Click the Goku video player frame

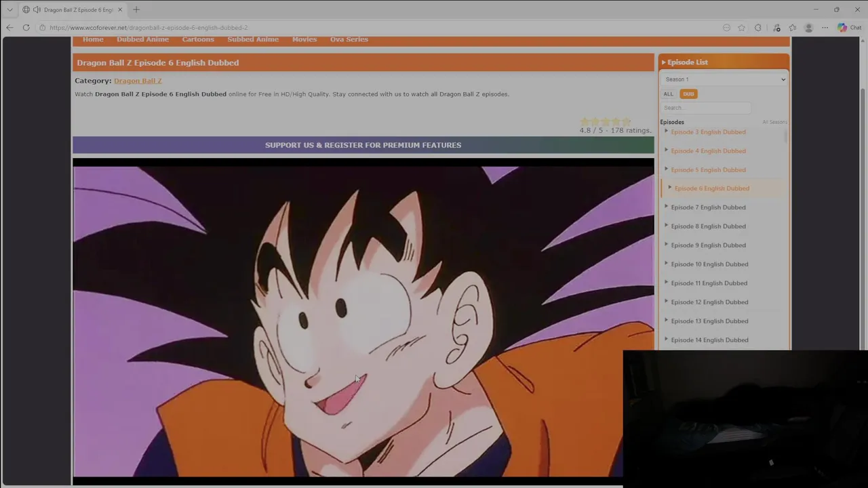click(363, 321)
